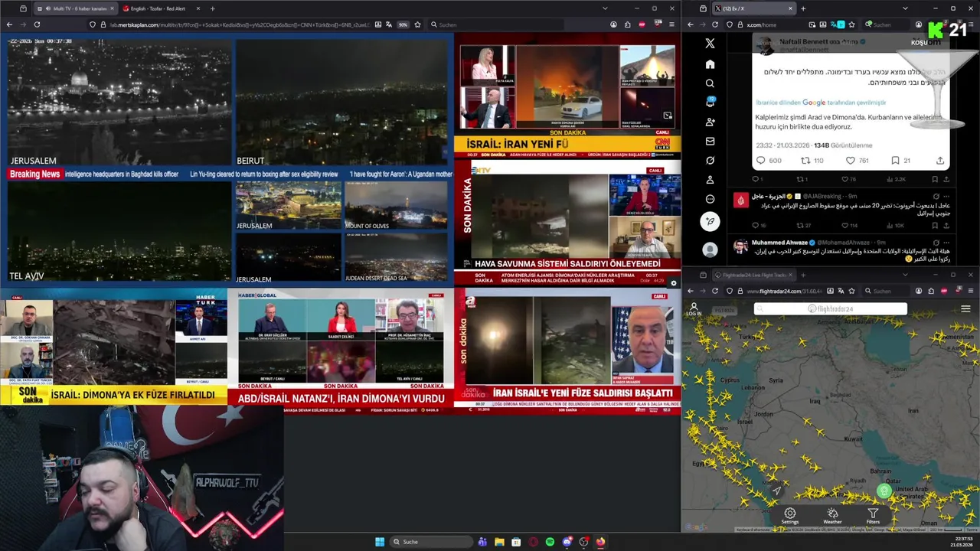The height and width of the screenshot is (551, 980).
Task: Reload the Multi TV page
Action: coord(37,24)
